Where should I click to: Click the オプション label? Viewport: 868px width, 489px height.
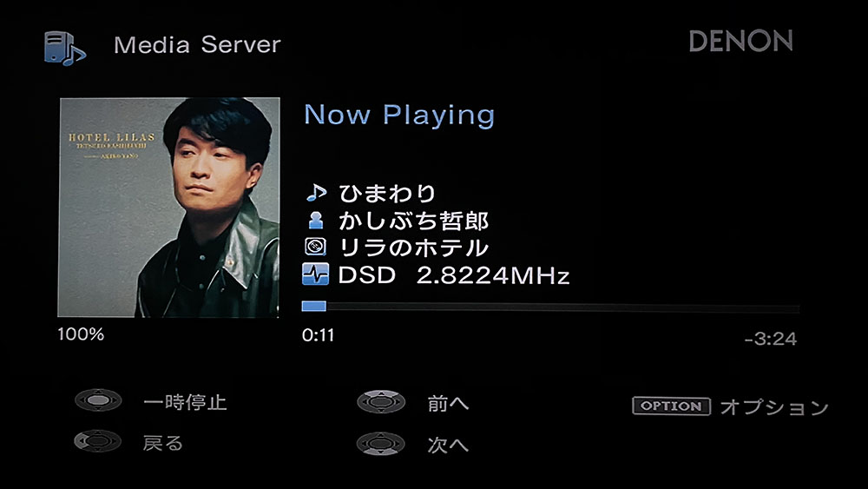click(774, 407)
